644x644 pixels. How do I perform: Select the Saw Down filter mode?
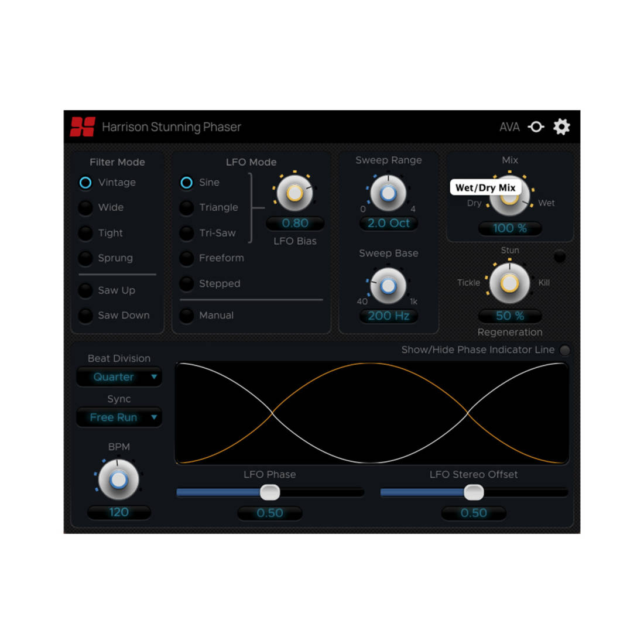(85, 315)
